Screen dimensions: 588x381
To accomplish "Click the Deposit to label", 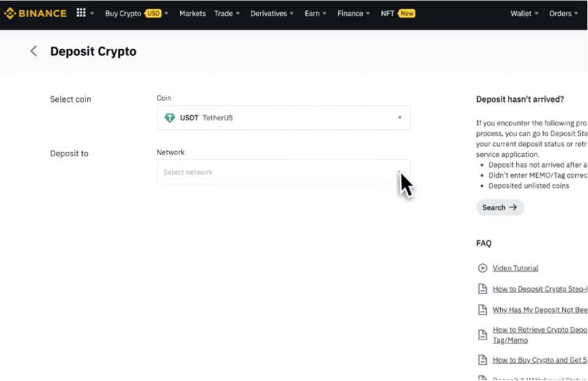I will [69, 153].
